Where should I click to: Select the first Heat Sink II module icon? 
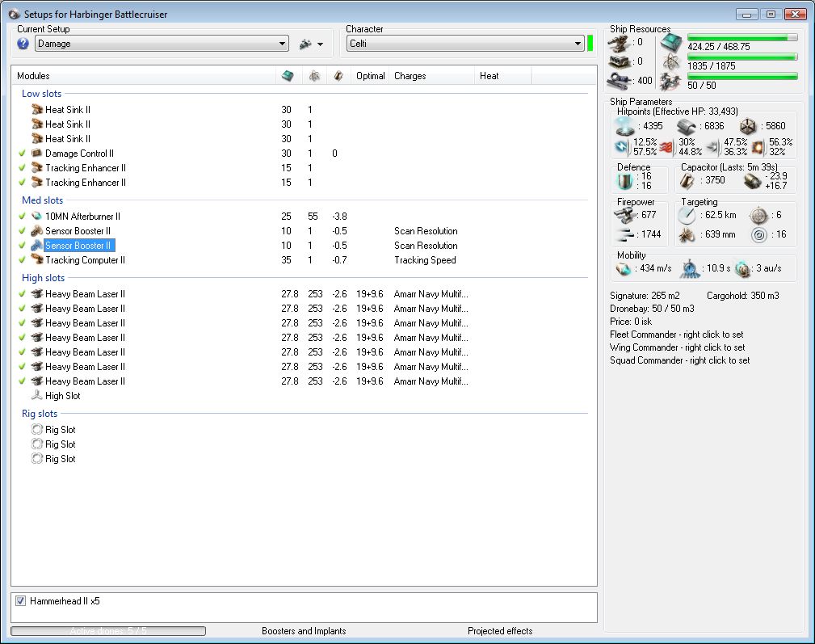point(37,110)
